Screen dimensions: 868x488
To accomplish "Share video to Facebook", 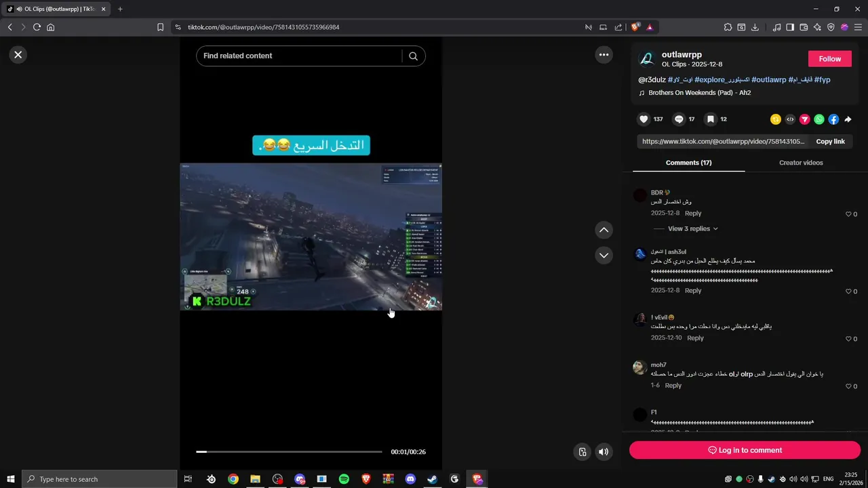I will point(833,119).
